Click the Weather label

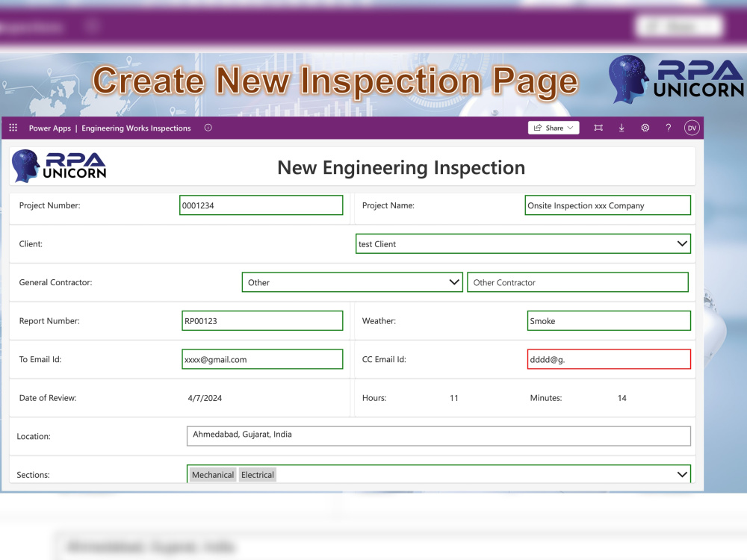pyautogui.click(x=379, y=321)
